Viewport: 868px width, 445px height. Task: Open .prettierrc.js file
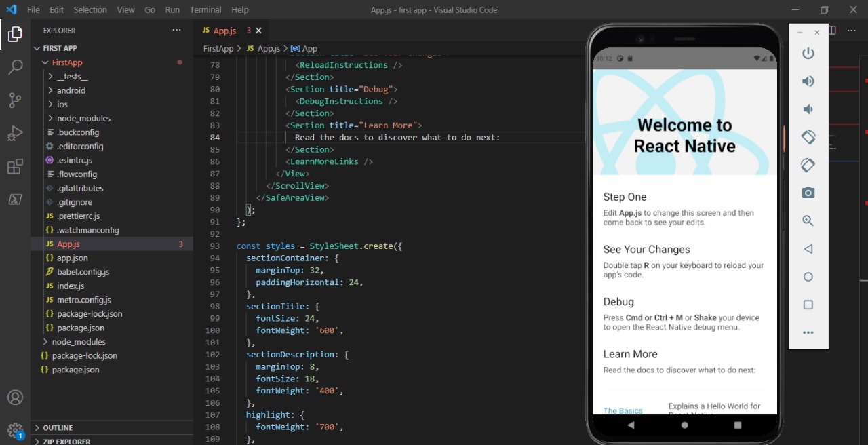click(112, 216)
